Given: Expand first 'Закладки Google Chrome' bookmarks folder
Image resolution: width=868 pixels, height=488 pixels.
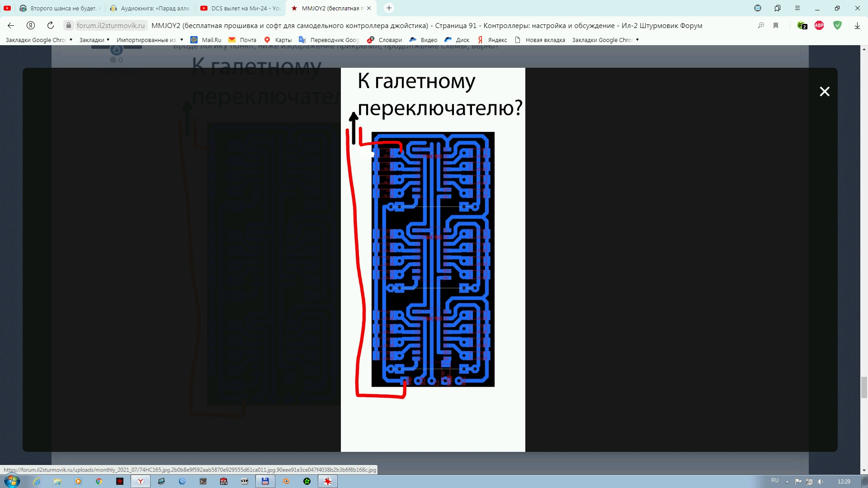Looking at the screenshot, I should (39, 40).
